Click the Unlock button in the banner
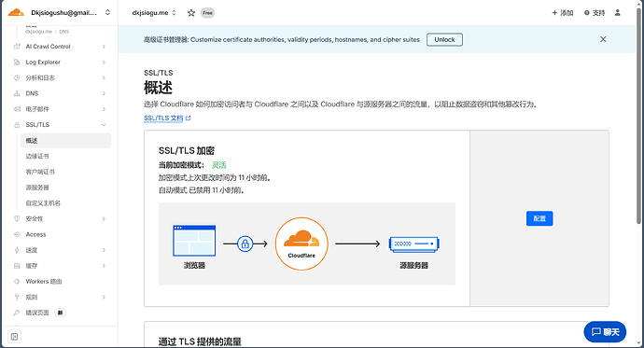 444,39
